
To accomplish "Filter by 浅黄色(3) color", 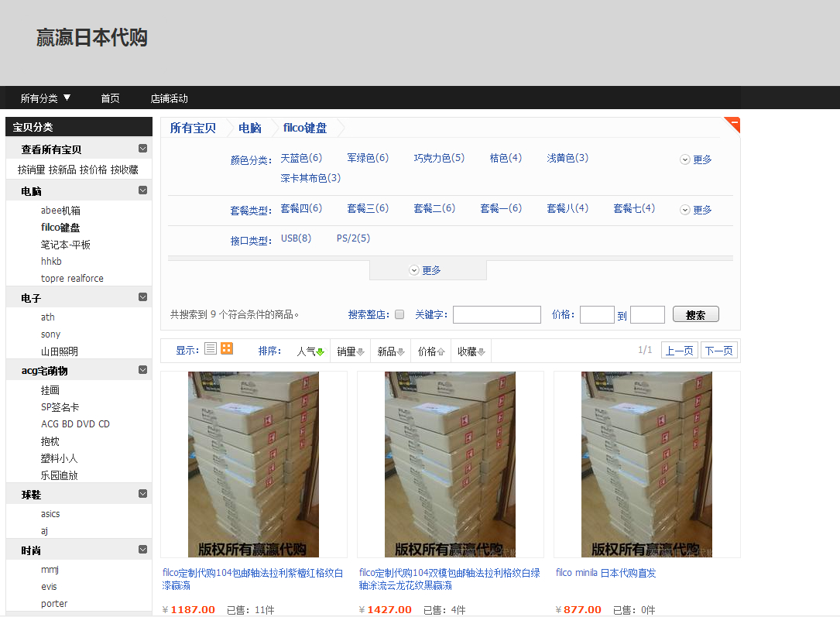I will pos(567,158).
